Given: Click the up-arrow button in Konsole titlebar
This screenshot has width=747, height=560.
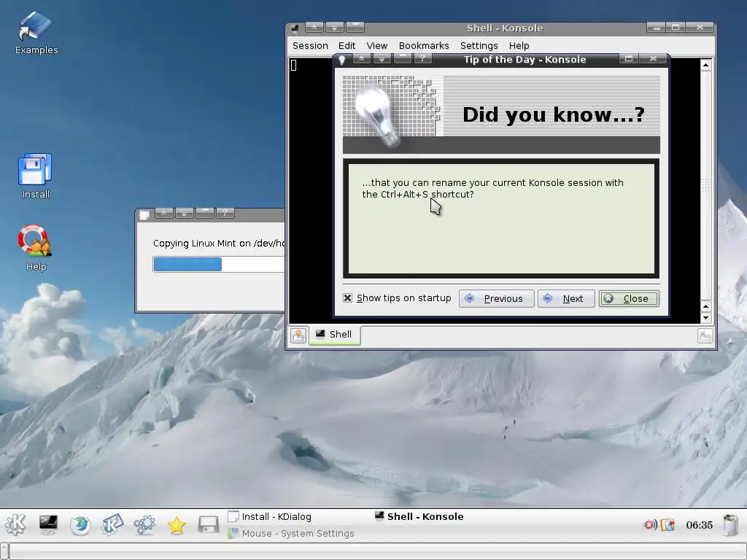Looking at the screenshot, I should (314, 27).
